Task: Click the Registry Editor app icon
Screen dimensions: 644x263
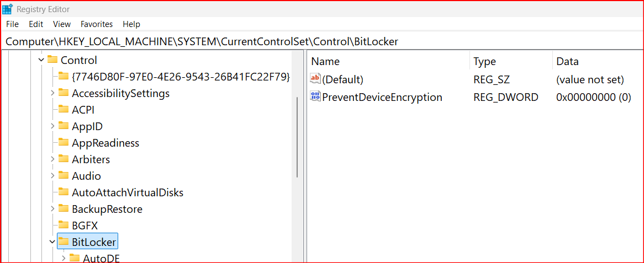Action: tap(8, 9)
